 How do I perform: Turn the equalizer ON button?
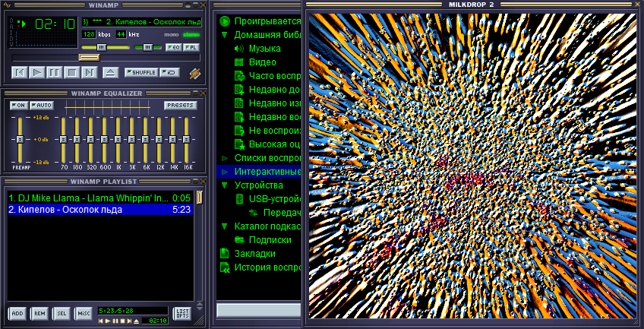pyautogui.click(x=19, y=106)
